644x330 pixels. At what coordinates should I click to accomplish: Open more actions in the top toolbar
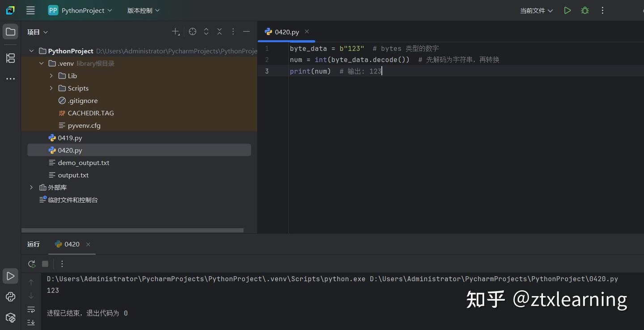tap(602, 10)
